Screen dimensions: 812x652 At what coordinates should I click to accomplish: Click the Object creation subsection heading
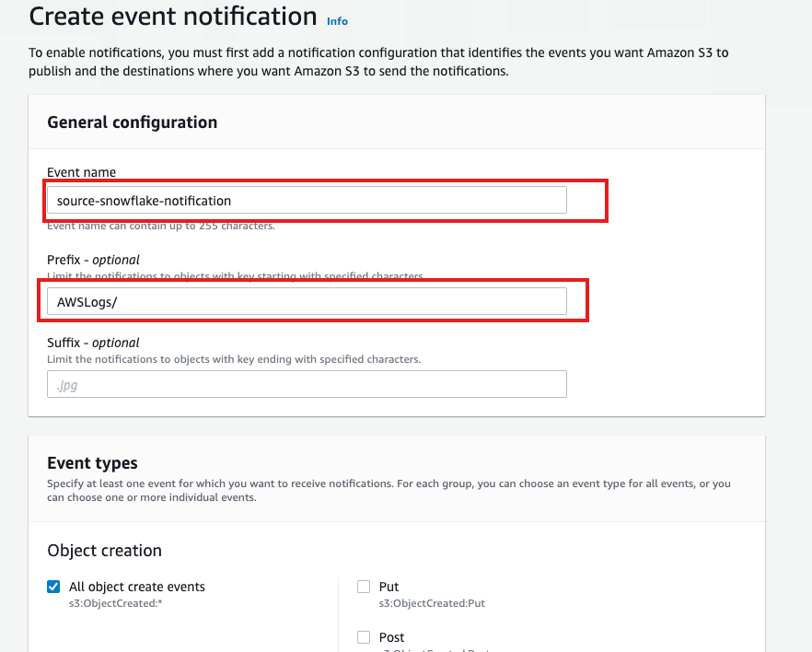(104, 549)
